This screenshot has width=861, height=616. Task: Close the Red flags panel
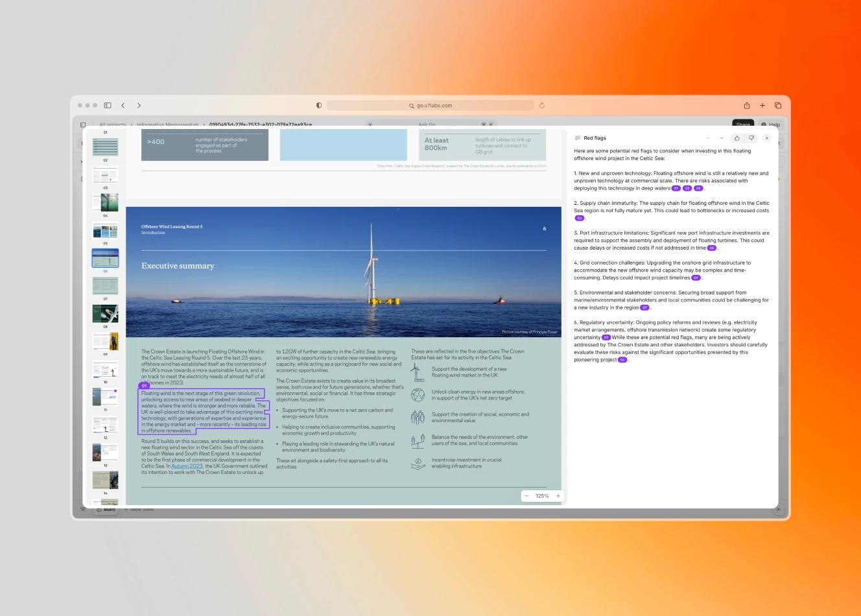pyautogui.click(x=766, y=138)
